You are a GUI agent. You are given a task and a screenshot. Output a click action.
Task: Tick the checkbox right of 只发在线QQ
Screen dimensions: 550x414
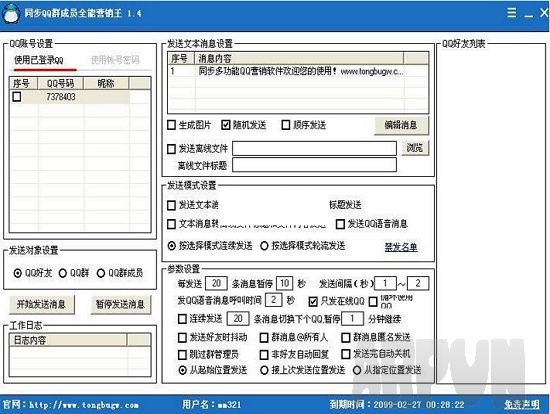[x=373, y=301]
